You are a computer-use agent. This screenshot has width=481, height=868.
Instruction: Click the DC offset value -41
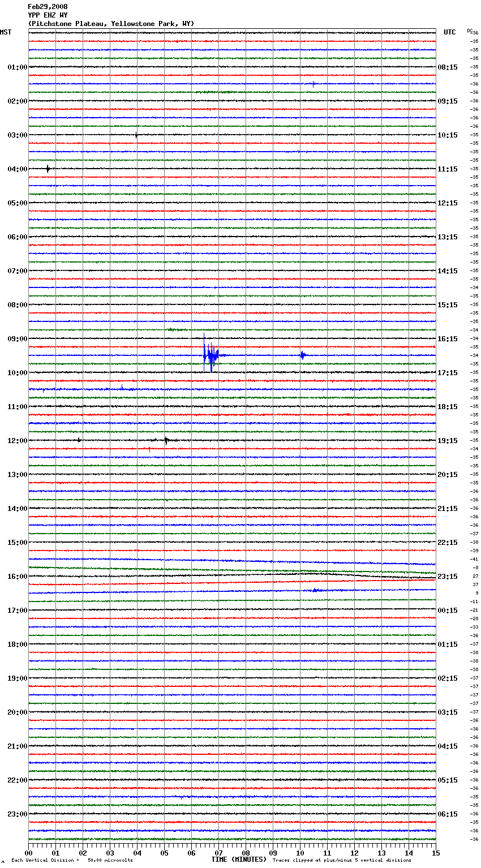pos(474,560)
